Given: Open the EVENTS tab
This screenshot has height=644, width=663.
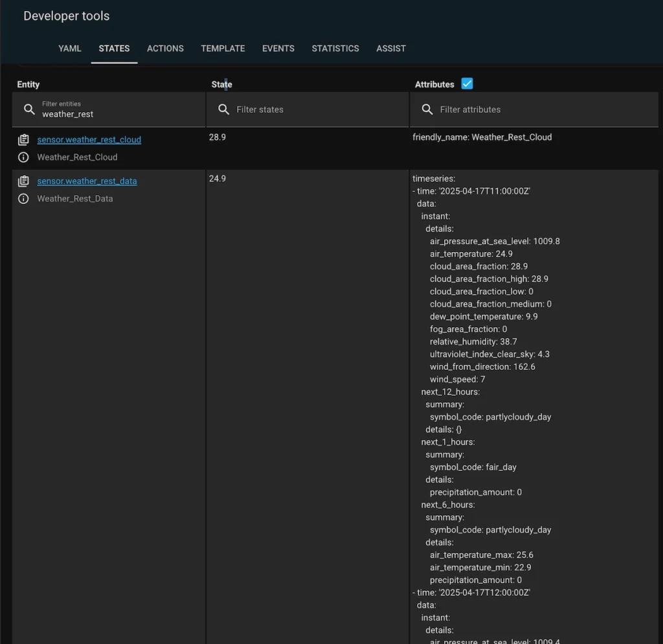Looking at the screenshot, I should point(278,49).
